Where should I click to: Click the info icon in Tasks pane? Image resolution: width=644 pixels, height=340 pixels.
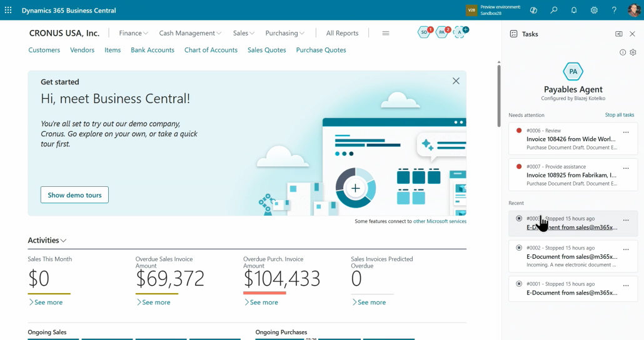pyautogui.click(x=623, y=52)
